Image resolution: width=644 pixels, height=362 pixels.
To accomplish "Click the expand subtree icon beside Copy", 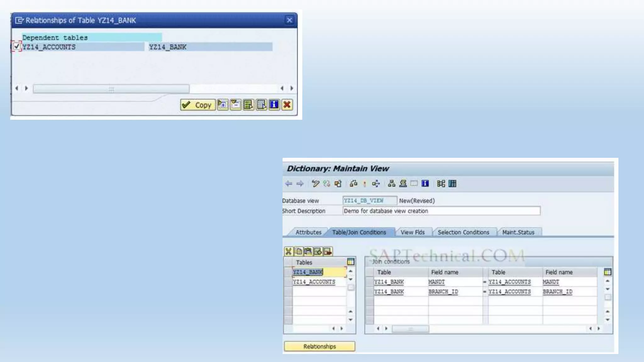I will 223,105.
